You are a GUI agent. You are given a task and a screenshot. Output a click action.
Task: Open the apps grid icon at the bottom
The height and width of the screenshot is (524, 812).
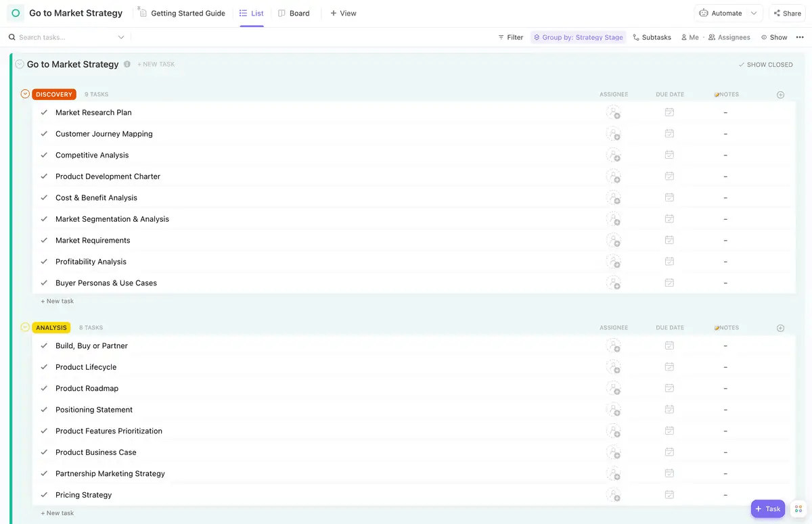(798, 509)
